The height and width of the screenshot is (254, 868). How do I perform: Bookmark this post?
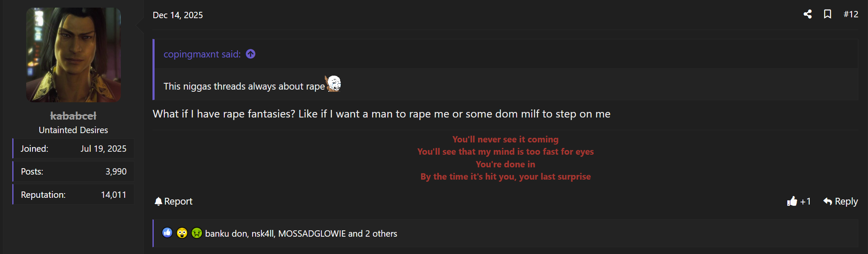click(827, 14)
